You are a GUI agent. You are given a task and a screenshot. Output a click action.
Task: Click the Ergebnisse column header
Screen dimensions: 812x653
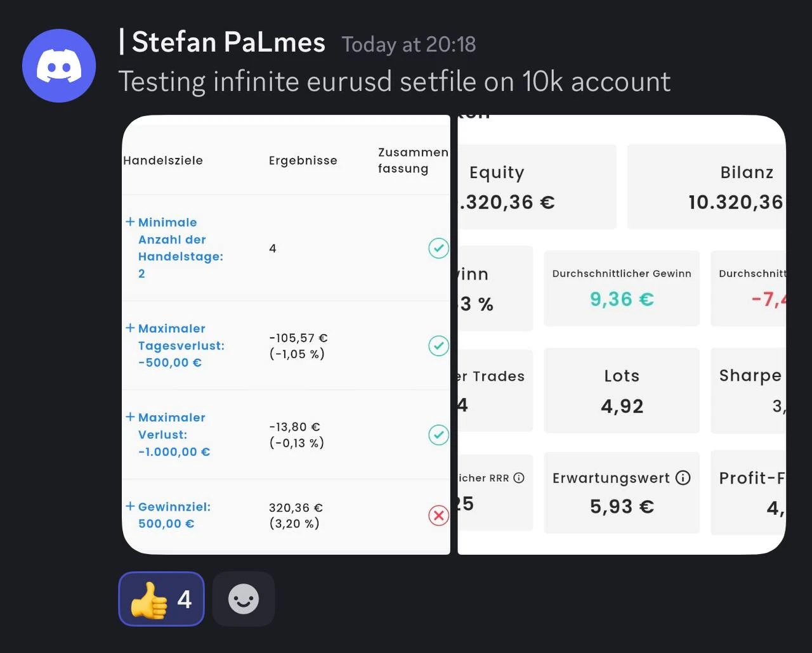(303, 160)
